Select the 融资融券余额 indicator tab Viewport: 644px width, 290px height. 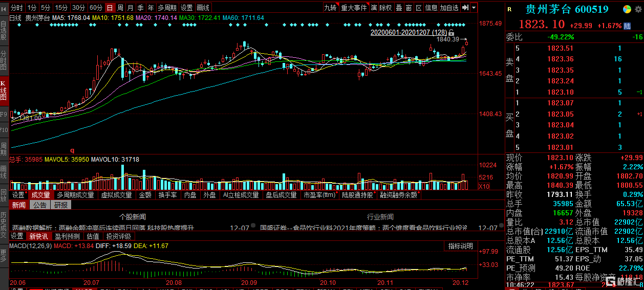398,195
